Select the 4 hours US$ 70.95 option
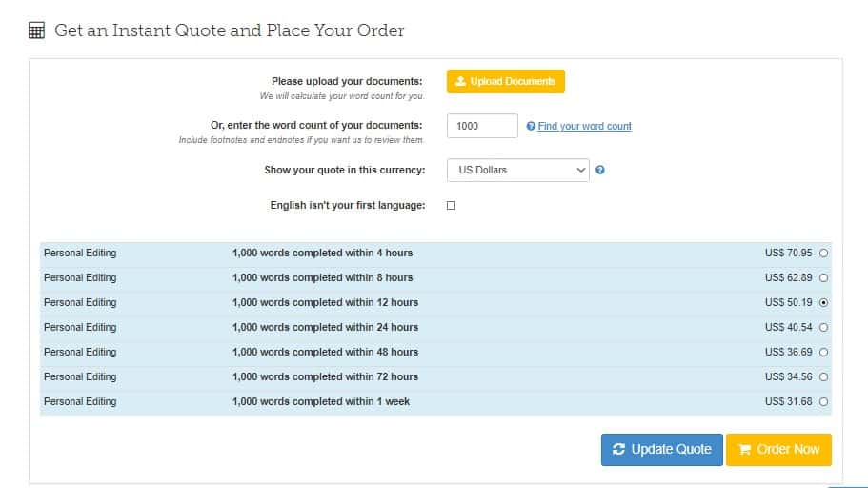This screenshot has height=488, width=868. [824, 254]
